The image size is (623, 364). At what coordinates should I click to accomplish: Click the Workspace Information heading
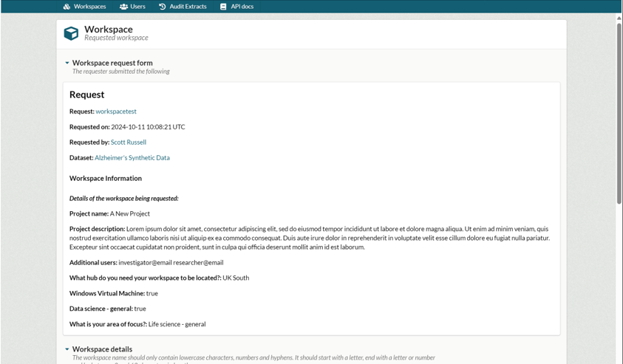106,178
